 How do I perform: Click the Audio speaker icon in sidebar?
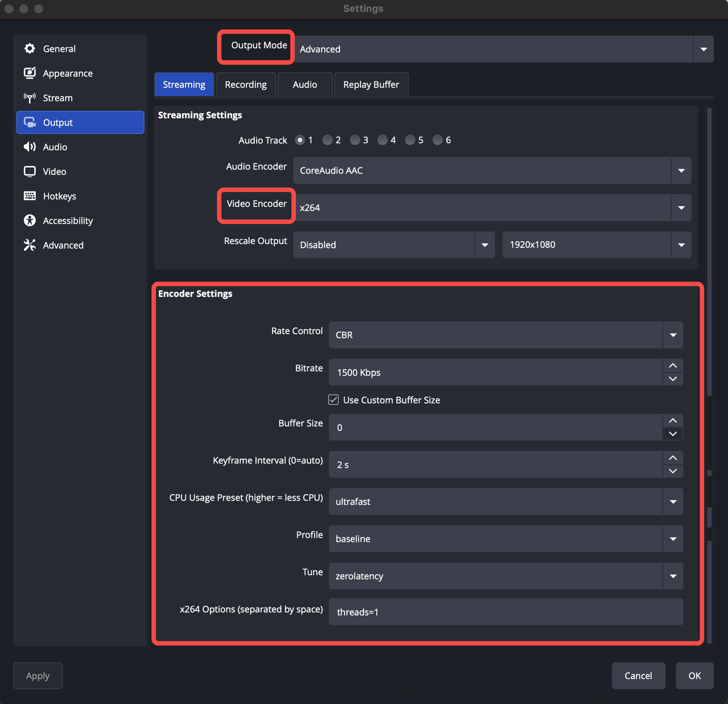click(x=30, y=147)
